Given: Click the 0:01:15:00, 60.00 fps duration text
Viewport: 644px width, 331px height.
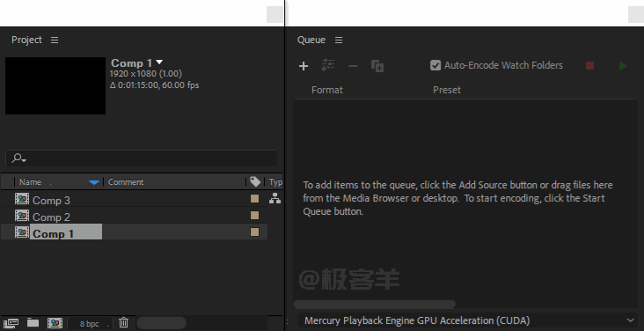Looking at the screenshot, I should point(155,85).
